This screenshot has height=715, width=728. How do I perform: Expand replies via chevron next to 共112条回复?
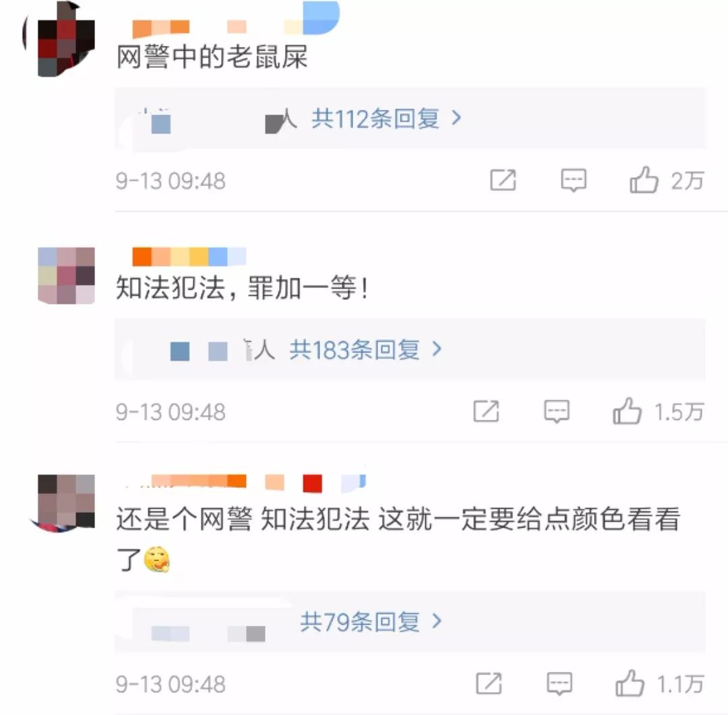(456, 118)
